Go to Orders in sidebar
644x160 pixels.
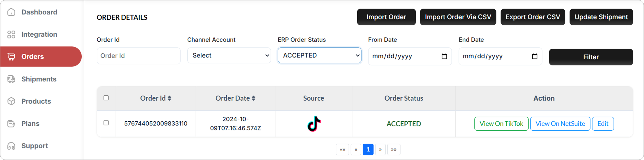click(x=33, y=57)
